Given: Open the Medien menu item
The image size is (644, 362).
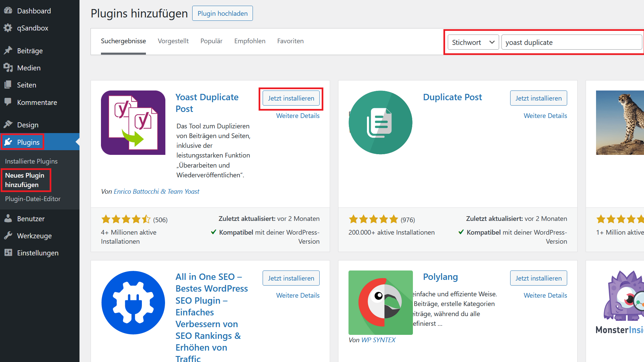Looking at the screenshot, I should (40, 68).
